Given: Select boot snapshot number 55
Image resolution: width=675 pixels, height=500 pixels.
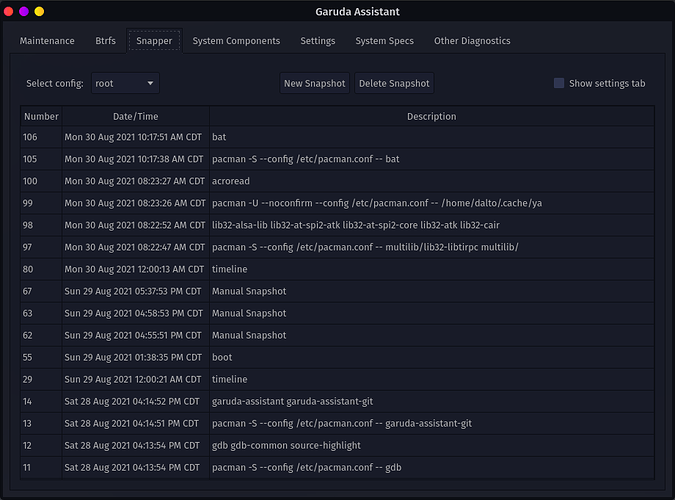Looking at the screenshot, I should pyautogui.click(x=338, y=357).
